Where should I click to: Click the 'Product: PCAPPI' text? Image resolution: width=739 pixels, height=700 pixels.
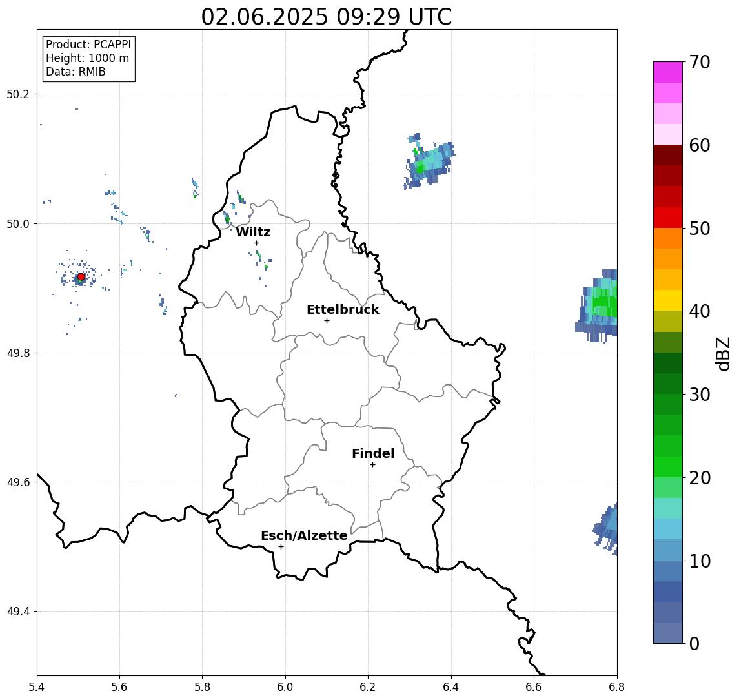88,45
